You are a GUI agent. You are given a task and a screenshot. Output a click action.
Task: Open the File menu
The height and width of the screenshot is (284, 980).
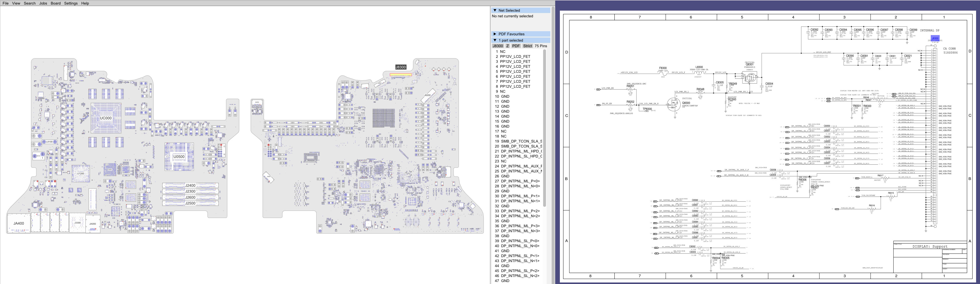coord(5,3)
